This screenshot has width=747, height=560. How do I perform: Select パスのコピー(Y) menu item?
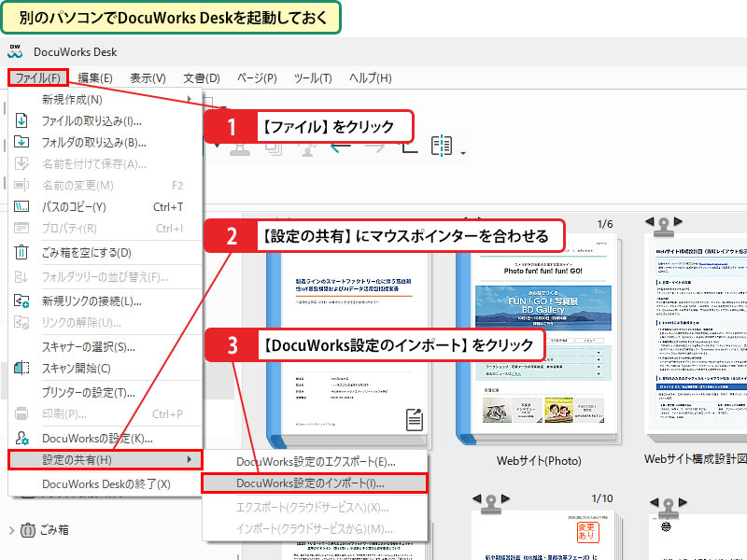click(106, 206)
